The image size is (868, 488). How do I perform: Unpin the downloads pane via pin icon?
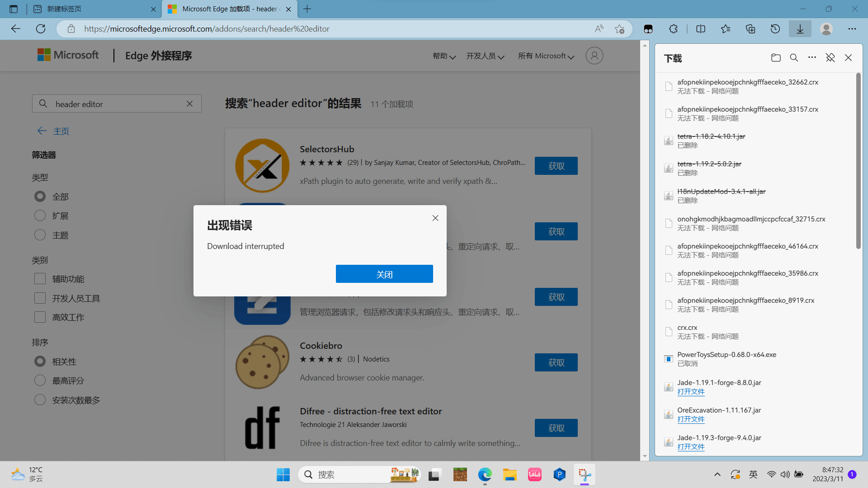(x=830, y=58)
